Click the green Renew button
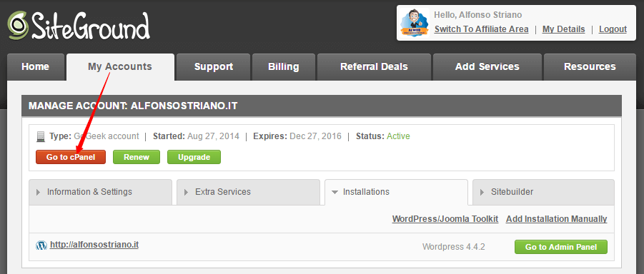Viewport: 644px width, 274px height. 137,157
